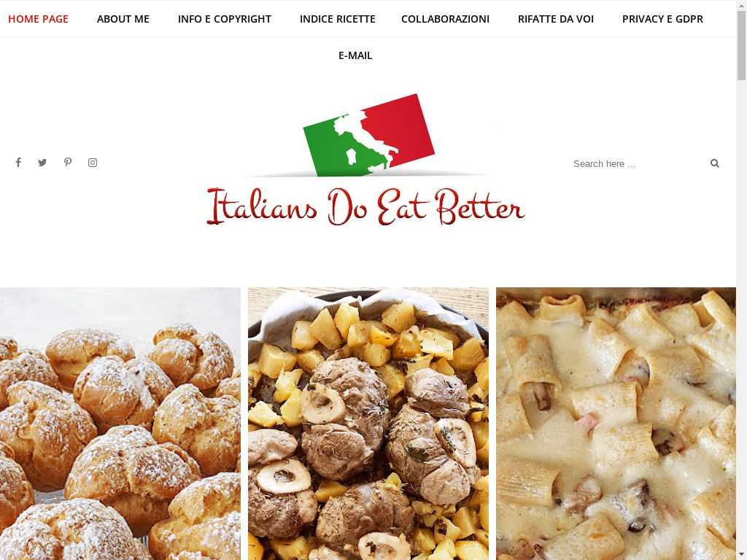Screen dimensions: 747x560
Task: Open RIFATTE DA VOI page
Action: tap(555, 19)
